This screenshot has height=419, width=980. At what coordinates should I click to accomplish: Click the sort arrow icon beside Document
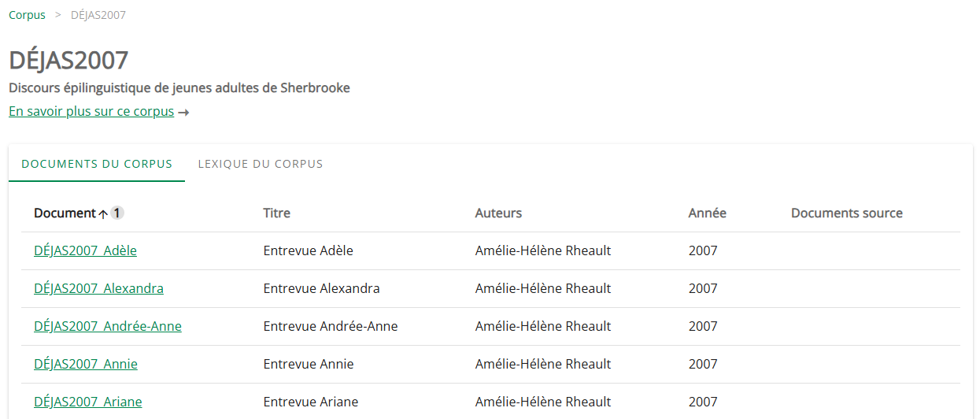(103, 213)
